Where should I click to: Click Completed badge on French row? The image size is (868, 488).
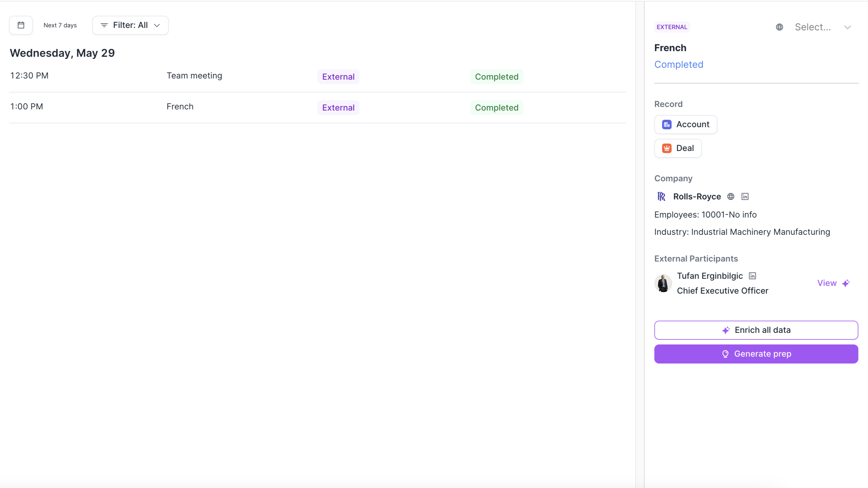(496, 108)
